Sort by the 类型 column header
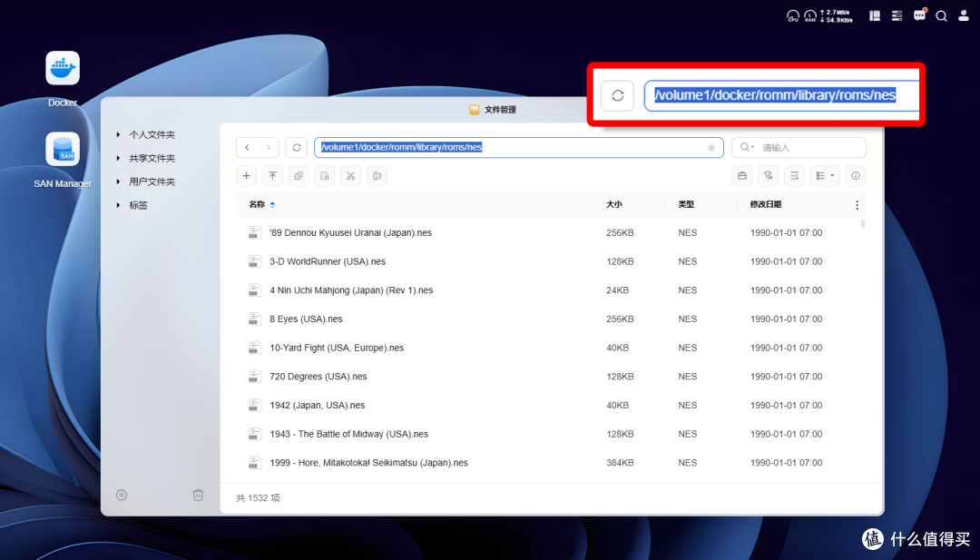 point(686,204)
